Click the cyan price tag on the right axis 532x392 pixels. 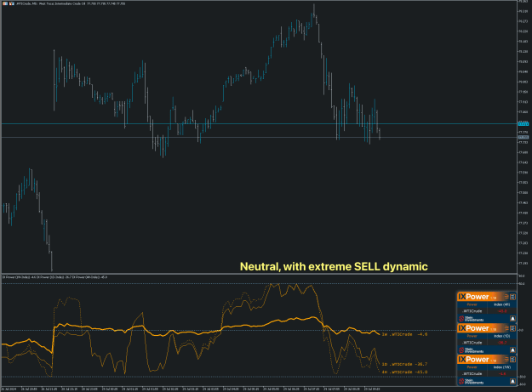point(523,124)
